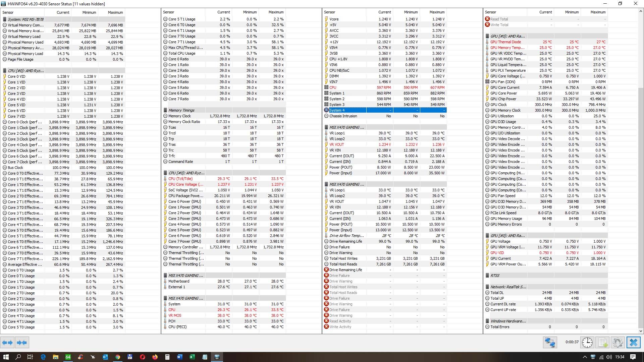Select the RTSS sensor group header
The width and height of the screenshot is (644, 362).
point(546,276)
